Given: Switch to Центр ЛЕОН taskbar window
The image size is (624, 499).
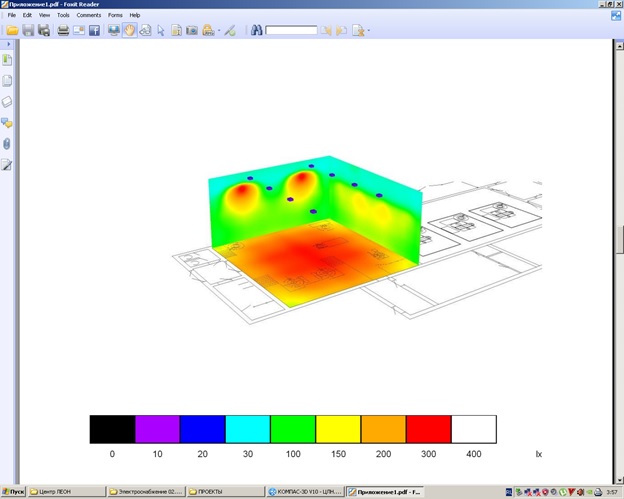Looking at the screenshot, I should [x=66, y=492].
